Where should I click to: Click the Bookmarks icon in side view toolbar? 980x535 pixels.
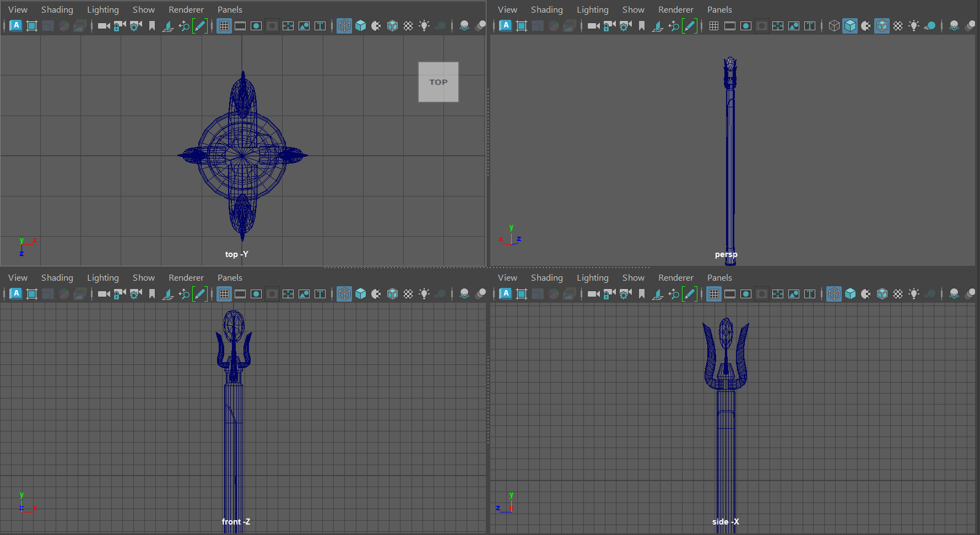(x=642, y=294)
